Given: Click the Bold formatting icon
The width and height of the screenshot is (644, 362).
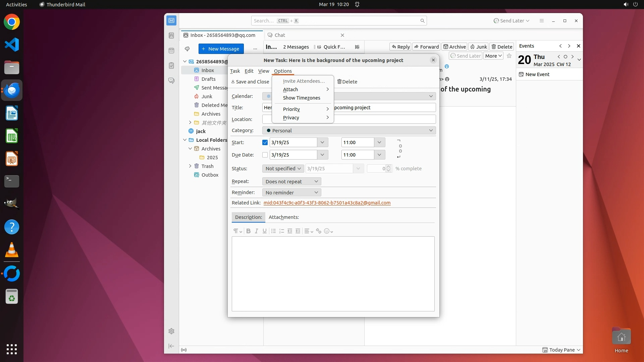Looking at the screenshot, I should tap(248, 231).
